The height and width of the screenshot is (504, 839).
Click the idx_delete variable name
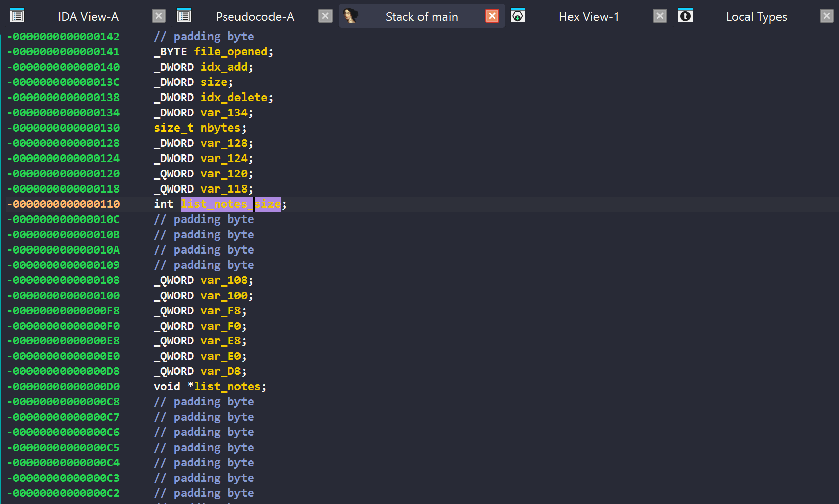[x=234, y=98]
